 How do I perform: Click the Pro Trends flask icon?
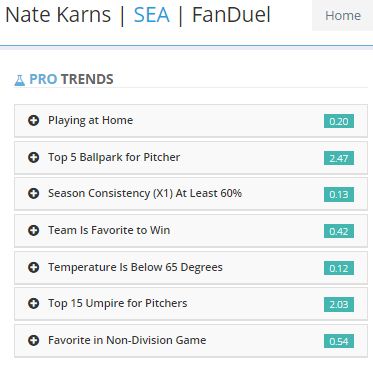[x=20, y=80]
